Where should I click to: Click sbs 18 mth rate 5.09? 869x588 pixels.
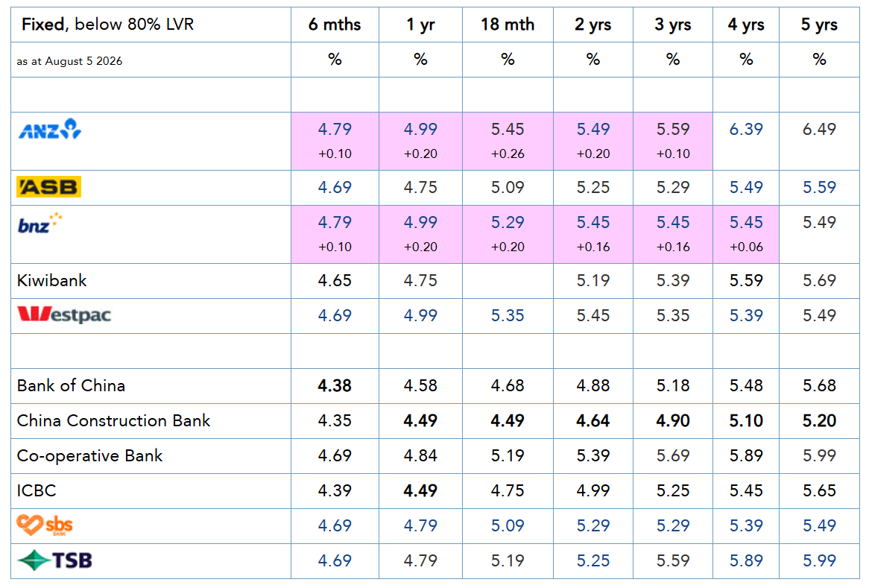tap(508, 525)
